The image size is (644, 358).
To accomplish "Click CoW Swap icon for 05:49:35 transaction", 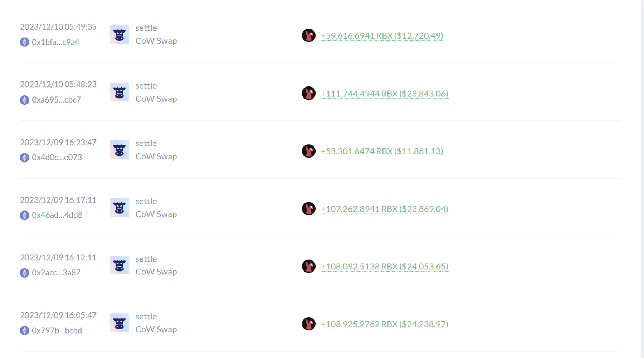I will click(x=119, y=34).
